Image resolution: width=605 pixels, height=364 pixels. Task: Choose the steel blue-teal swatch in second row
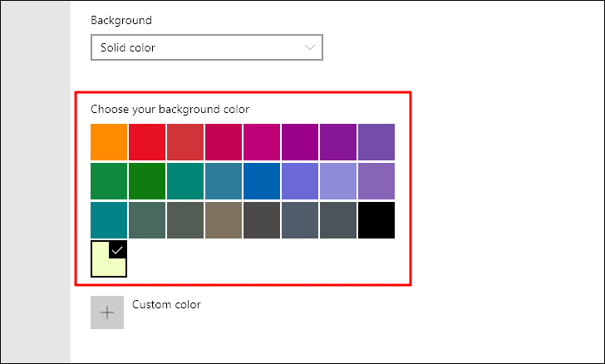tap(224, 181)
